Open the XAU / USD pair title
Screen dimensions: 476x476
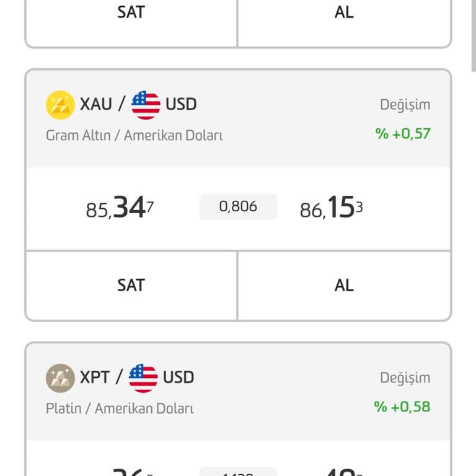138,104
